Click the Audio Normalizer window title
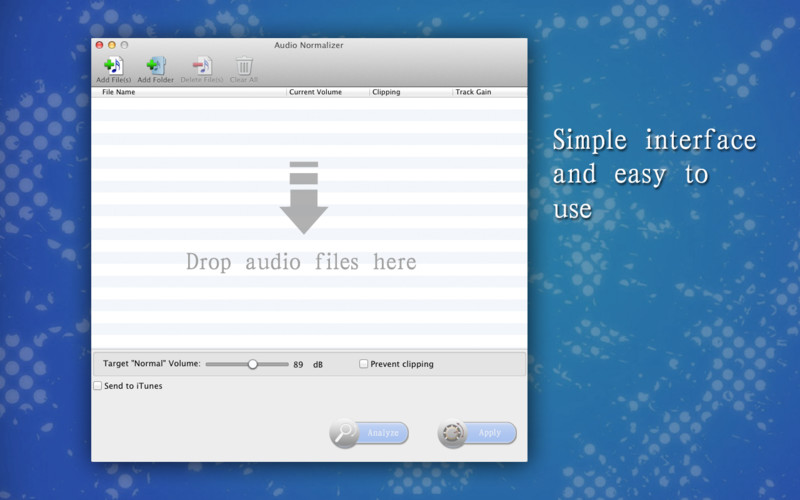 click(x=309, y=45)
